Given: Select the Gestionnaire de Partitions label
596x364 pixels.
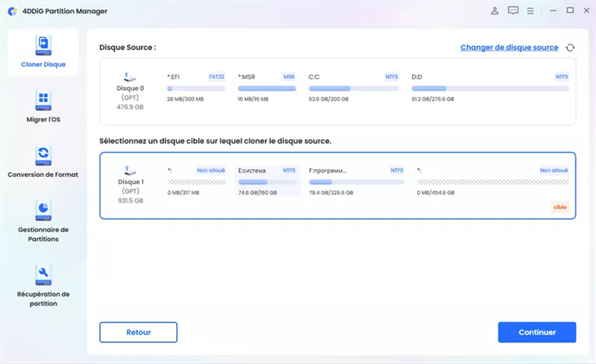Looking at the screenshot, I should tap(43, 234).
